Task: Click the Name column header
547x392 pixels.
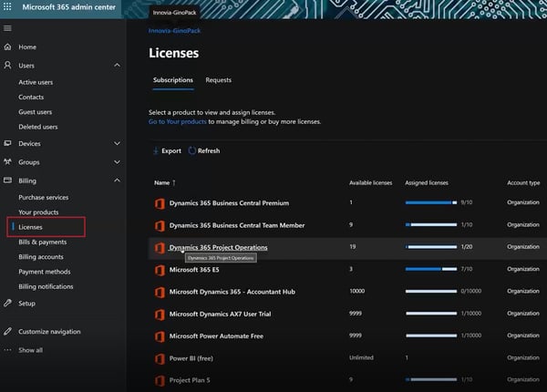Action: (162, 182)
